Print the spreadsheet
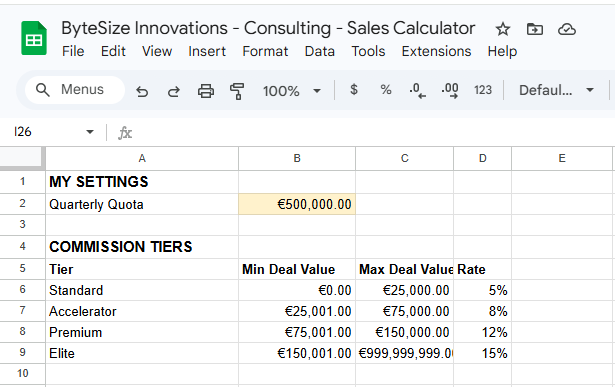 (206, 91)
